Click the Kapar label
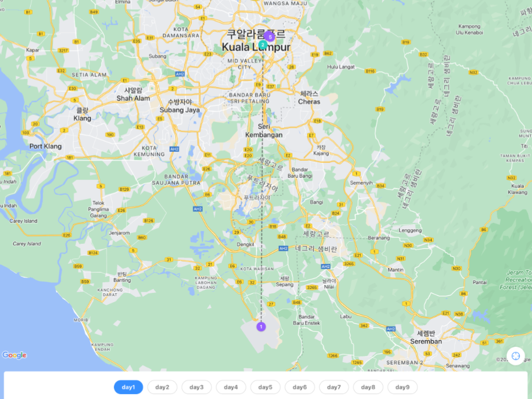The width and height of the screenshot is (532, 399). tap(32, 50)
